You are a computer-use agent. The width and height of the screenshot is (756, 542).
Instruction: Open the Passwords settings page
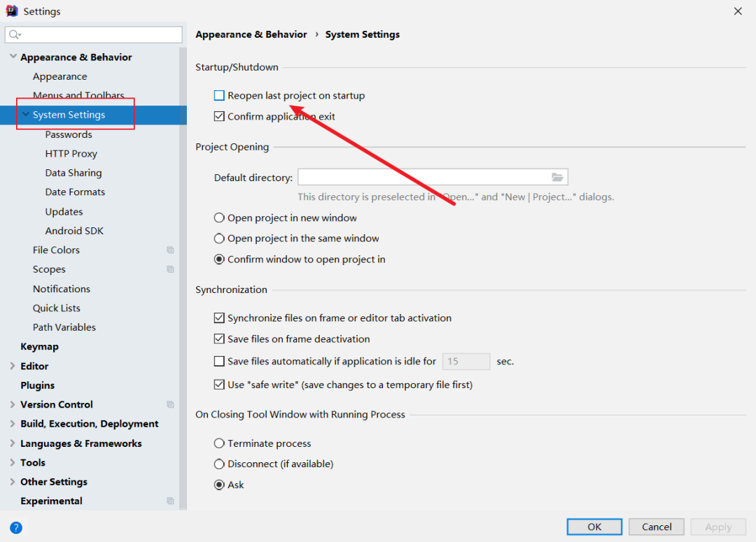click(69, 134)
